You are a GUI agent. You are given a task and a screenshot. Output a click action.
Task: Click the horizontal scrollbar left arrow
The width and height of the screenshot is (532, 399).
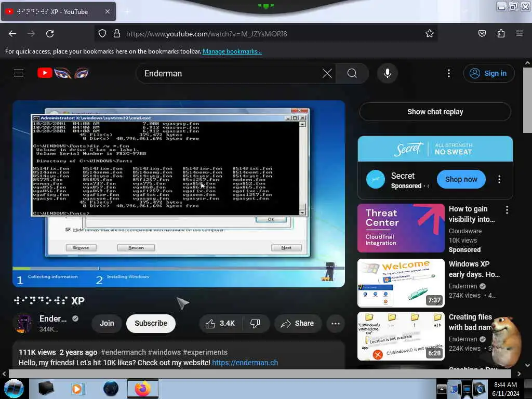pos(4,374)
